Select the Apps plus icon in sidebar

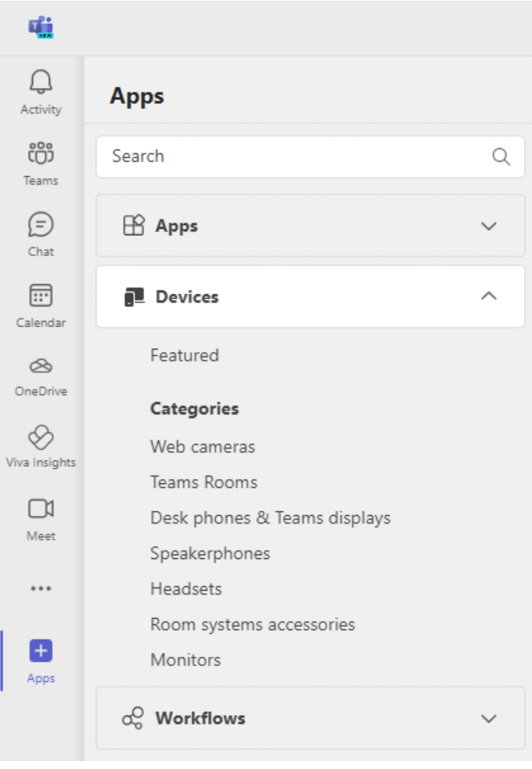(41, 651)
